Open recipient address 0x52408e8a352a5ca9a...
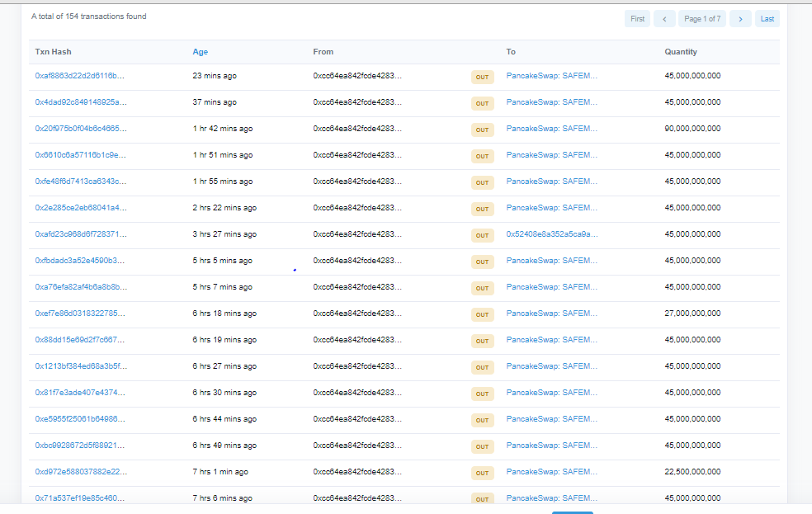812x514 pixels. coord(552,234)
